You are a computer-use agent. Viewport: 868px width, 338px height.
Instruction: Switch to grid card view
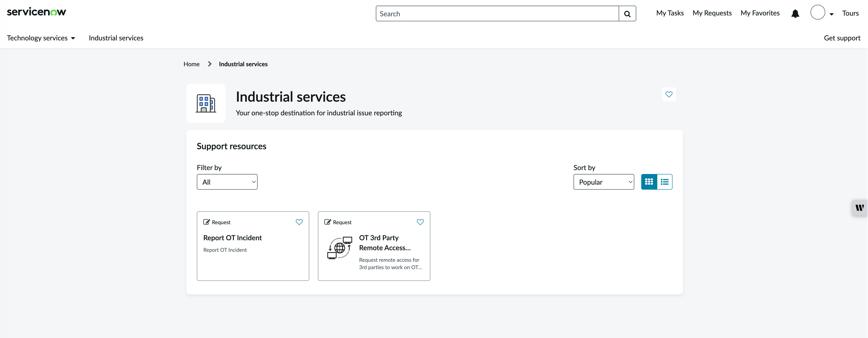click(649, 182)
